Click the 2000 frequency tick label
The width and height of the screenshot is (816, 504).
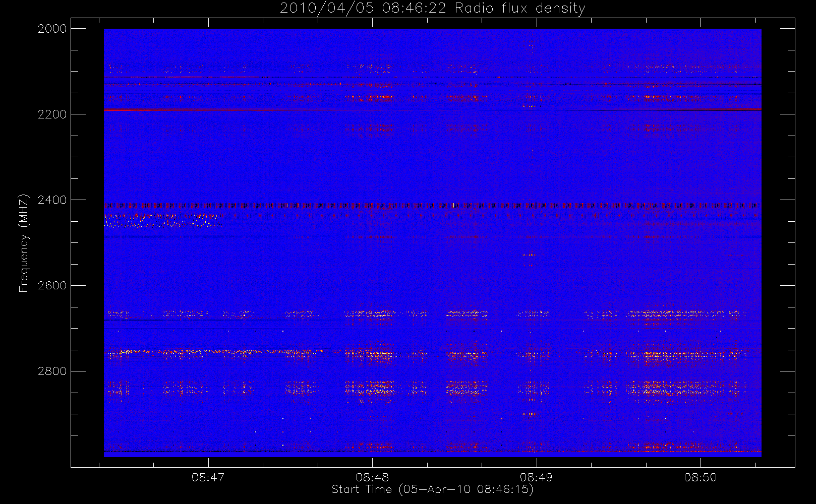coord(52,29)
